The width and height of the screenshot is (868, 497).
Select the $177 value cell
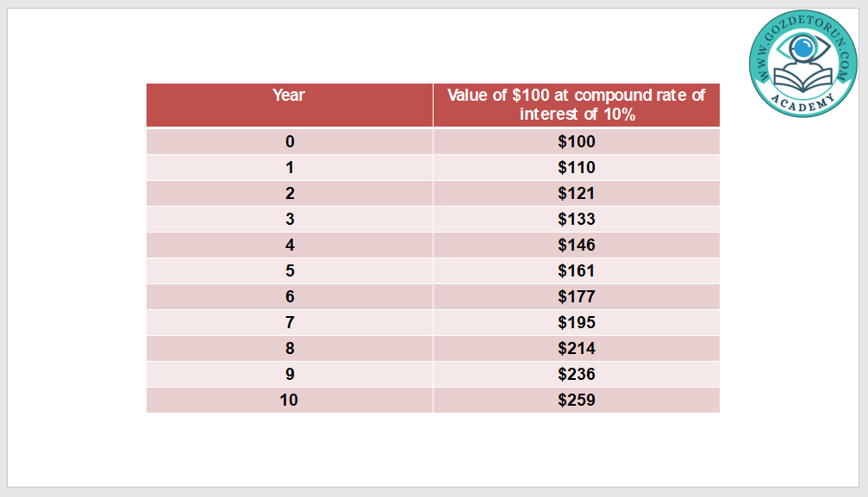tap(576, 296)
